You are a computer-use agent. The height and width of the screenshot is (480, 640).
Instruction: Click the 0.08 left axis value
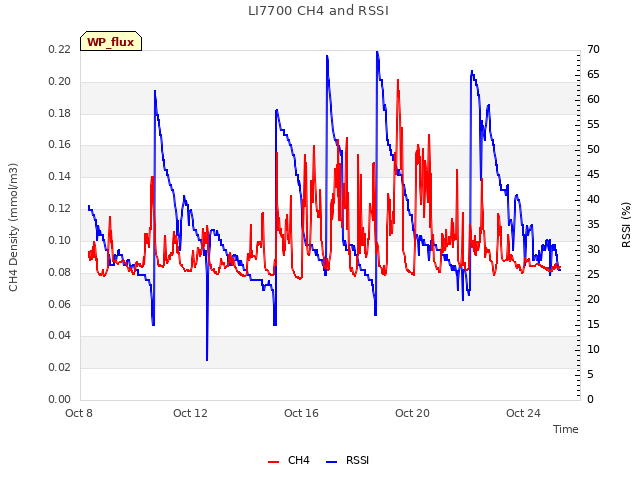60,272
